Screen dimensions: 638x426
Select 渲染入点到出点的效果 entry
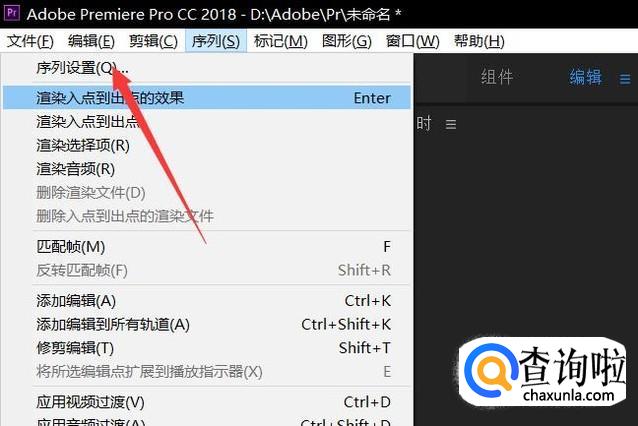(207, 98)
